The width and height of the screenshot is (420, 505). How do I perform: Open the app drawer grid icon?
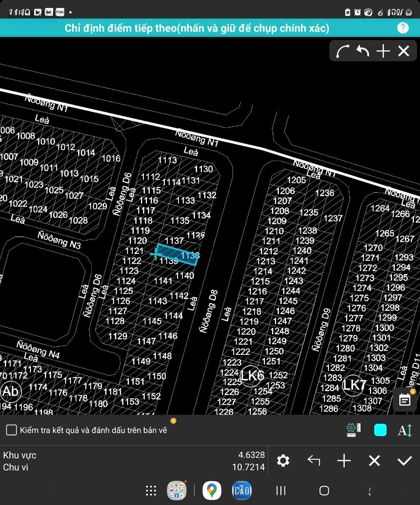[151, 491]
